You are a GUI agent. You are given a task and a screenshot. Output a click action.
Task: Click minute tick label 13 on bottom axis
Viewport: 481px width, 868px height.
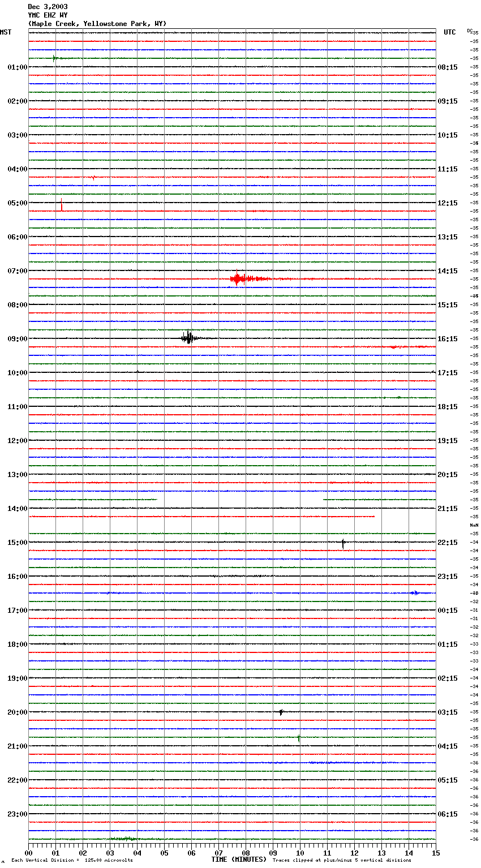point(381,853)
